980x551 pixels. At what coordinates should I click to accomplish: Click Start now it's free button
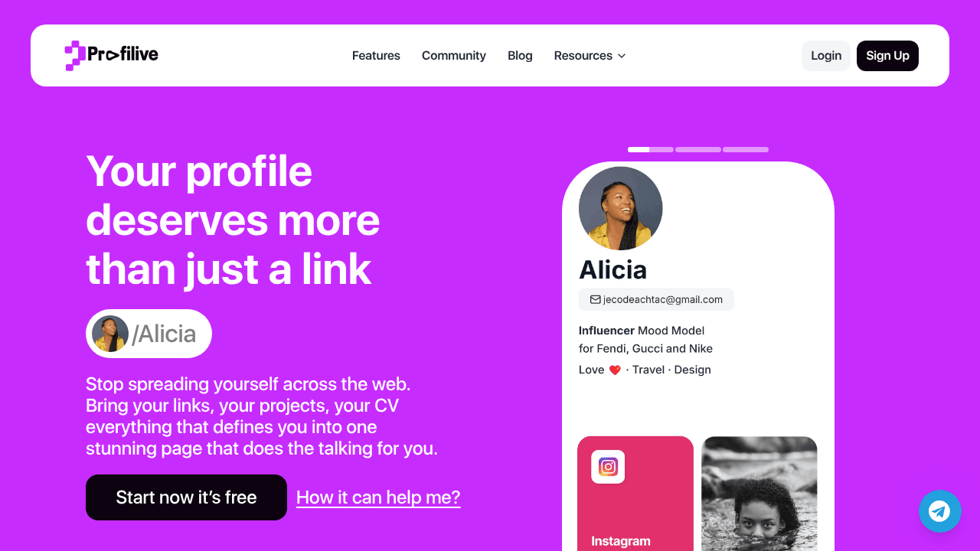(x=186, y=497)
